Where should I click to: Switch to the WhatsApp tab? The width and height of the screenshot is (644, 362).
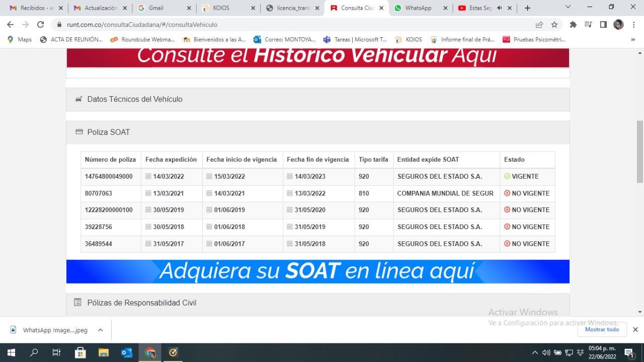click(x=418, y=8)
